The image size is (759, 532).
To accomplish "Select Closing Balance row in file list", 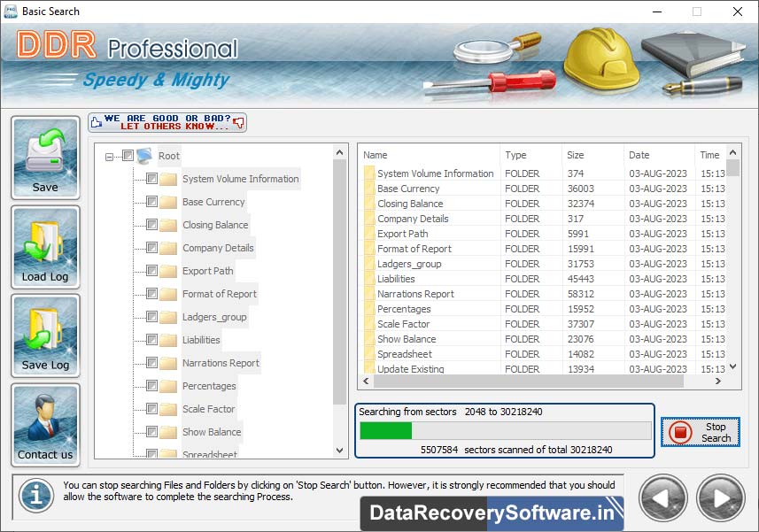I will tap(544, 203).
